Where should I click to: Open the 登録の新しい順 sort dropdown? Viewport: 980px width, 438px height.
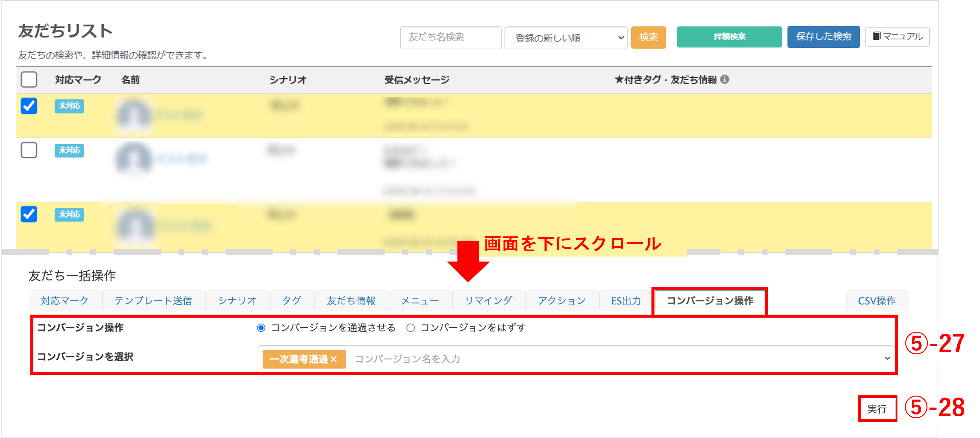click(565, 38)
